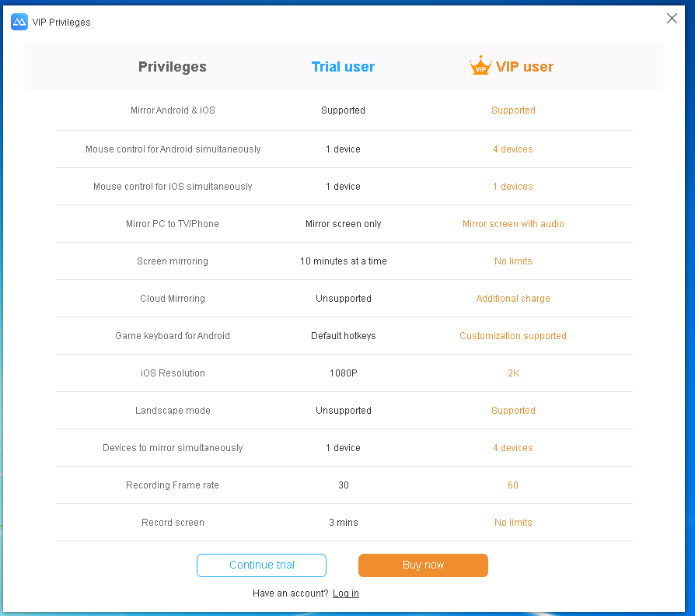The width and height of the screenshot is (695, 616).
Task: Click the ApowerMirror logo icon in title bar
Action: click(19, 22)
